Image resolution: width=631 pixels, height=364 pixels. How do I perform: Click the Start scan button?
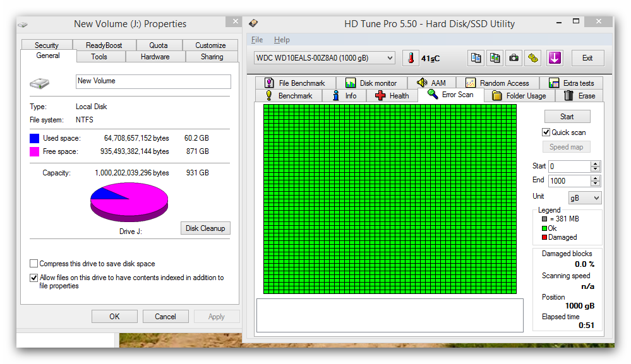point(567,117)
